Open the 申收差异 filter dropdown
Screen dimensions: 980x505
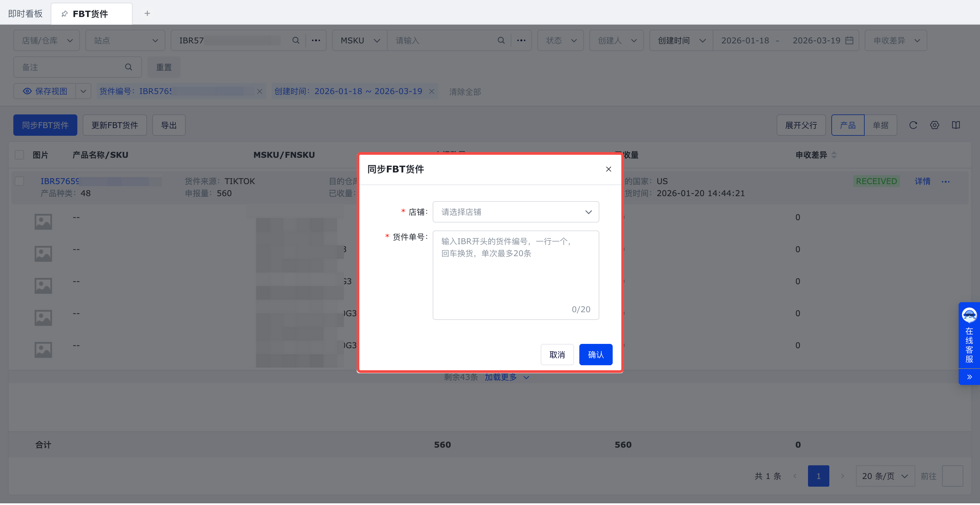896,40
